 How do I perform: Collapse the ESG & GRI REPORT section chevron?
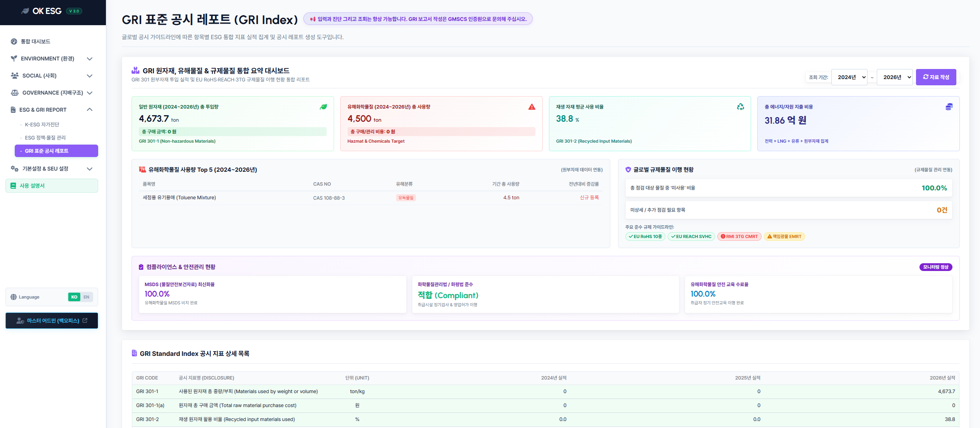pos(90,109)
